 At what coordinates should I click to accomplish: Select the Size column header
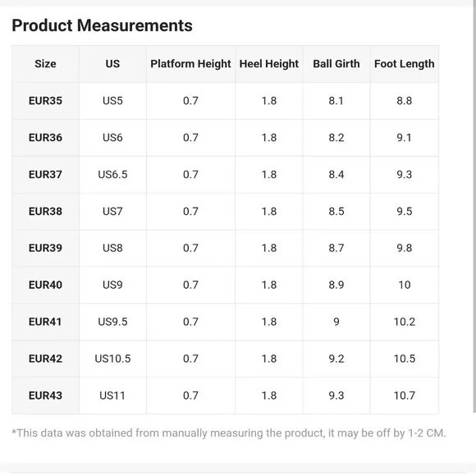[x=45, y=64]
